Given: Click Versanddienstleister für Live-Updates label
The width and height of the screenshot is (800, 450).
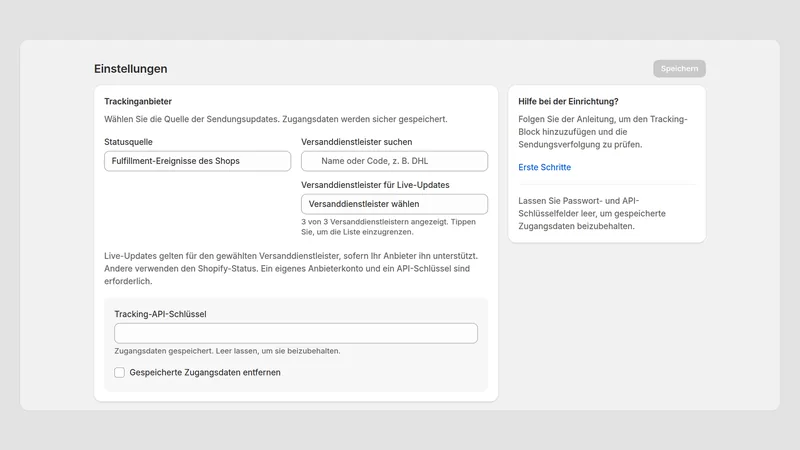Looking at the screenshot, I should [x=375, y=185].
